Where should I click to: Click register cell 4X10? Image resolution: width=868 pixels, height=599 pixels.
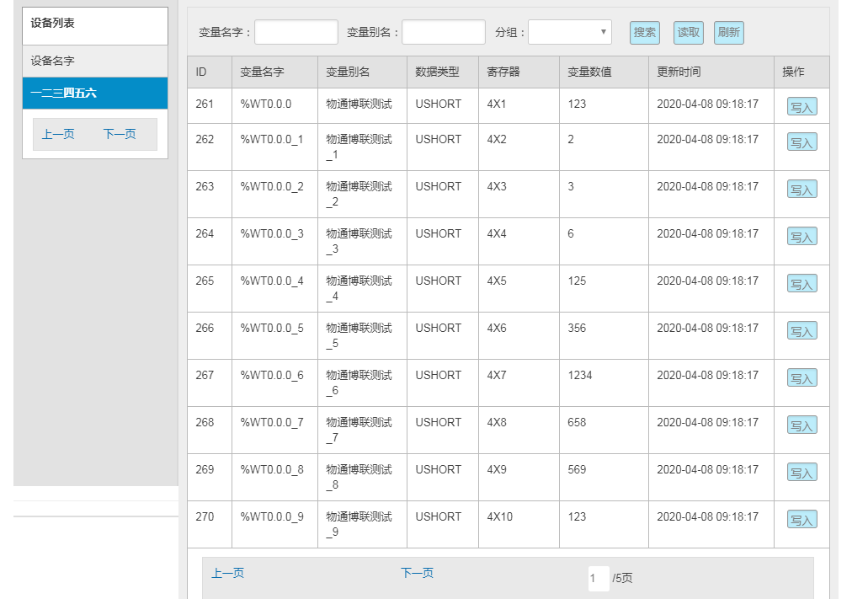click(519, 524)
